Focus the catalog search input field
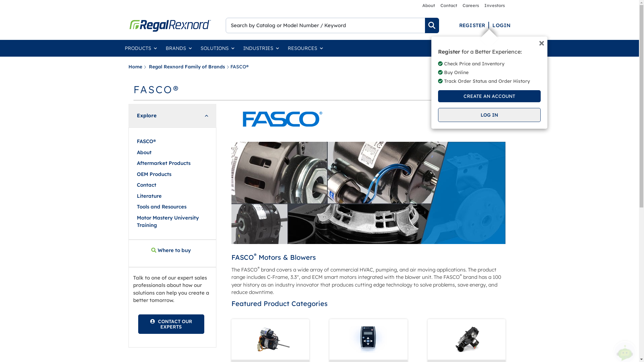This screenshot has height=362, width=644. tap(325, 25)
